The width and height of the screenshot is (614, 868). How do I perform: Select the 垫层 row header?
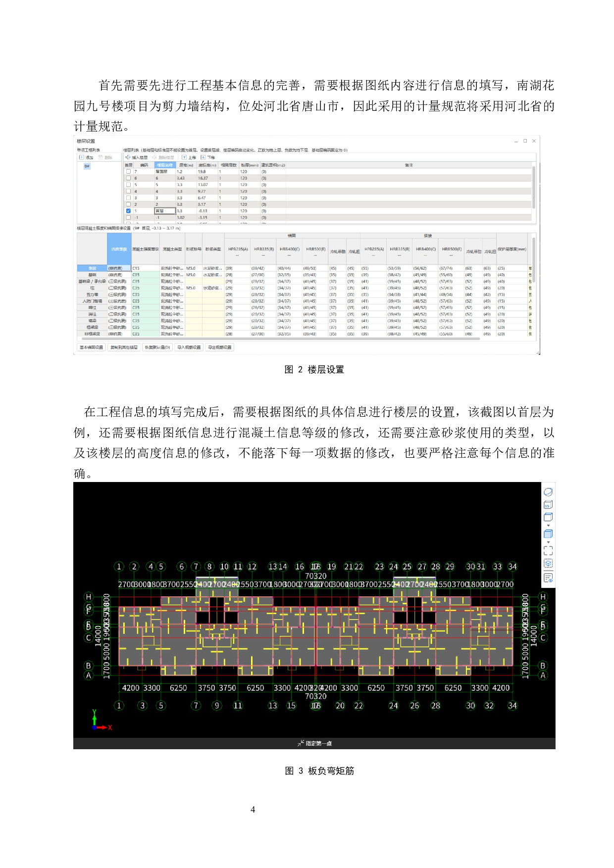point(92,268)
